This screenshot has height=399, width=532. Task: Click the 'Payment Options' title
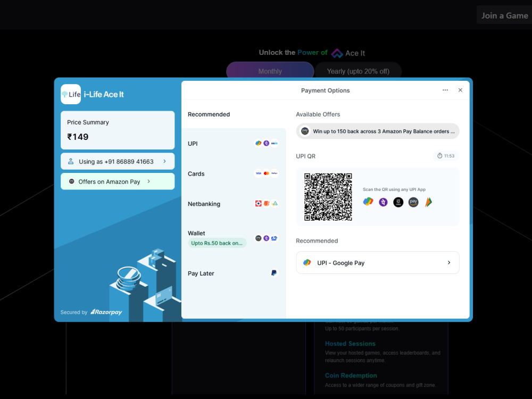326,90
